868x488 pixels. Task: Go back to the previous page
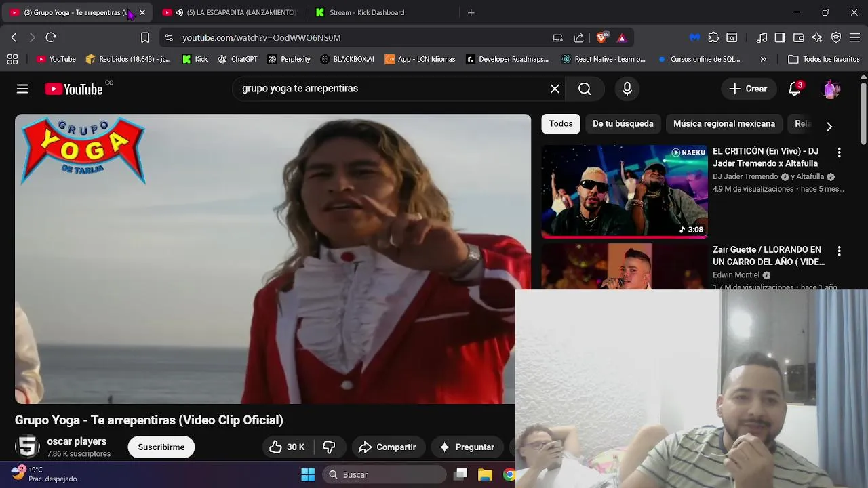click(14, 37)
